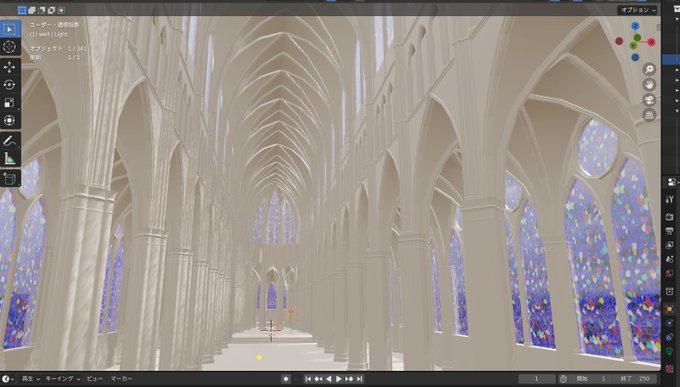Click the current frame field showing 1
The width and height of the screenshot is (680, 387).
(537, 379)
